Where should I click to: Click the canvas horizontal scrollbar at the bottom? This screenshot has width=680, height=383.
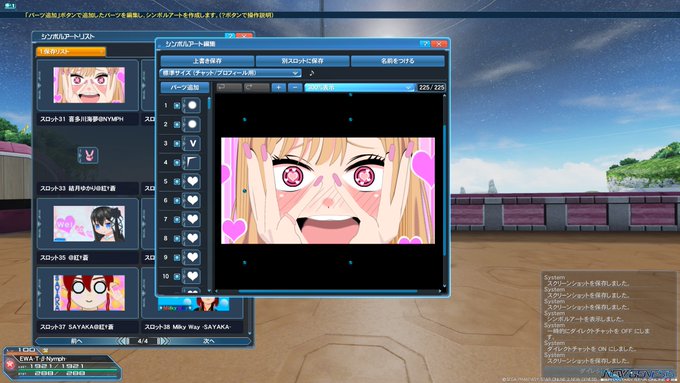point(328,291)
